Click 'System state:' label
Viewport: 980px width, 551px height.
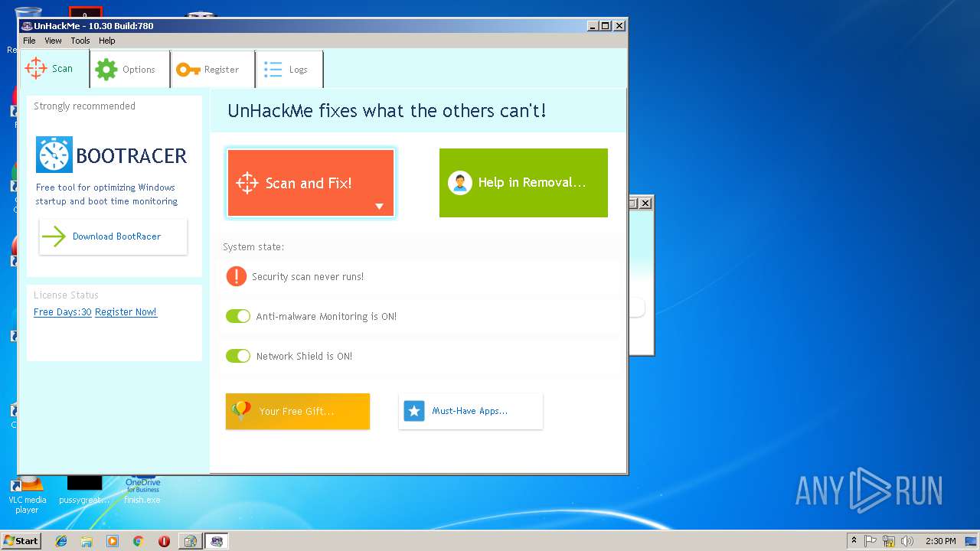pos(253,247)
